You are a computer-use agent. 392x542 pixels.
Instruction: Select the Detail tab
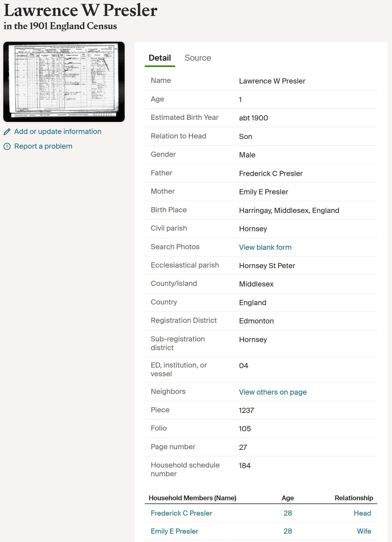[x=160, y=58]
